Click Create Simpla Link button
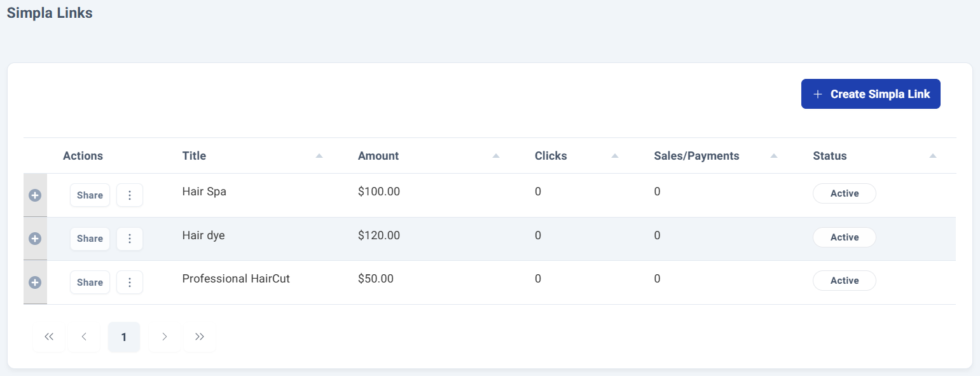Image resolution: width=980 pixels, height=376 pixels. (x=871, y=94)
